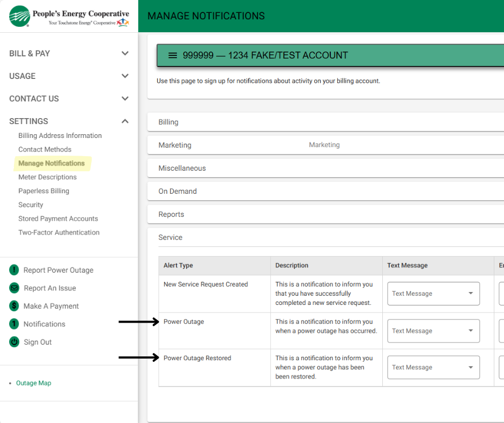
Task: Collapse the Service notifications section
Action: pyautogui.click(x=325, y=238)
